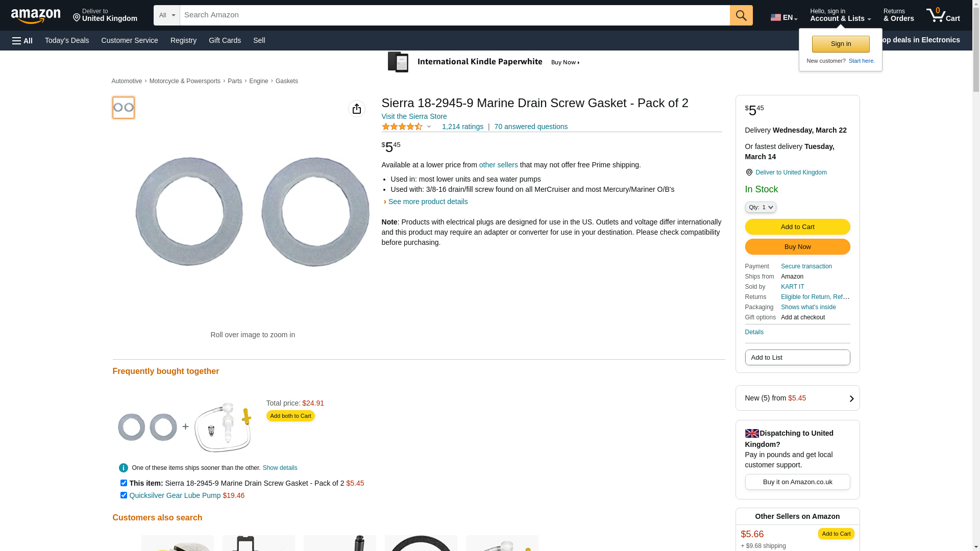Click the share icon on product image
Viewport: 980px width, 551px height.
pyautogui.click(x=357, y=109)
